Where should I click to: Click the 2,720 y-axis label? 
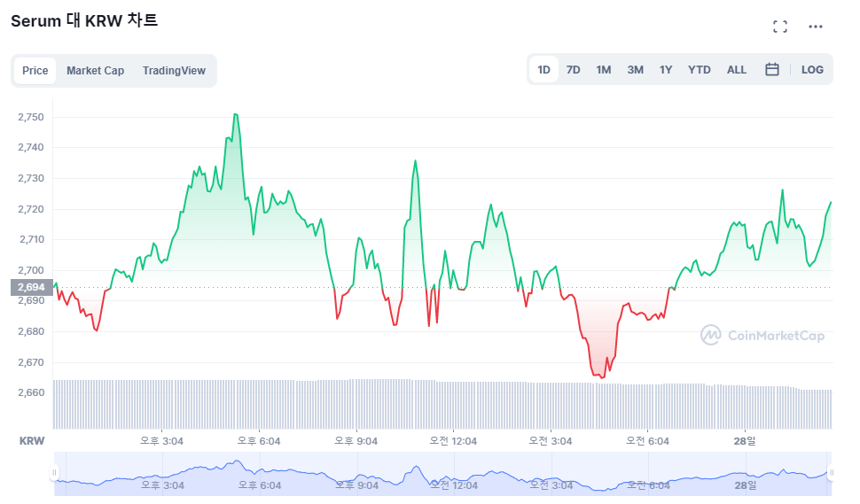point(31,209)
